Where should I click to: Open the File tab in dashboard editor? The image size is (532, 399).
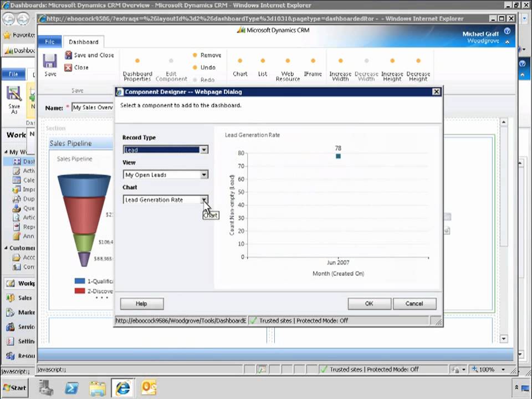pos(49,42)
